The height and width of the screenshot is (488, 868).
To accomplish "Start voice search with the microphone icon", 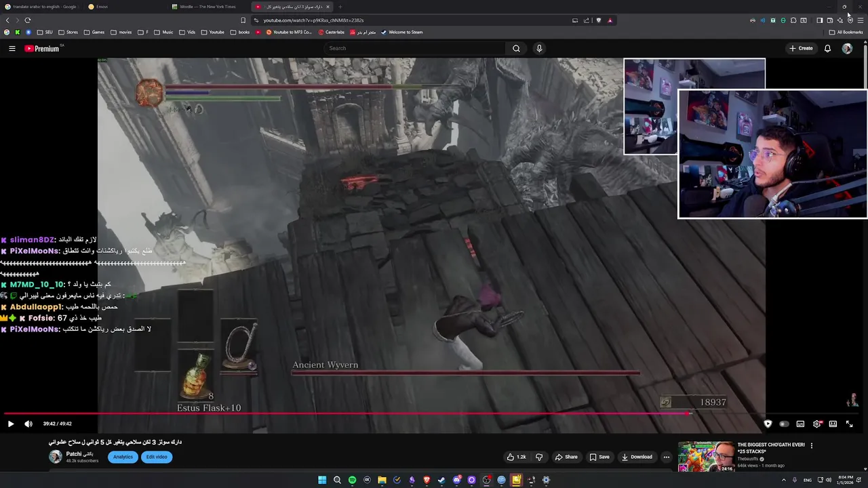I will point(539,48).
